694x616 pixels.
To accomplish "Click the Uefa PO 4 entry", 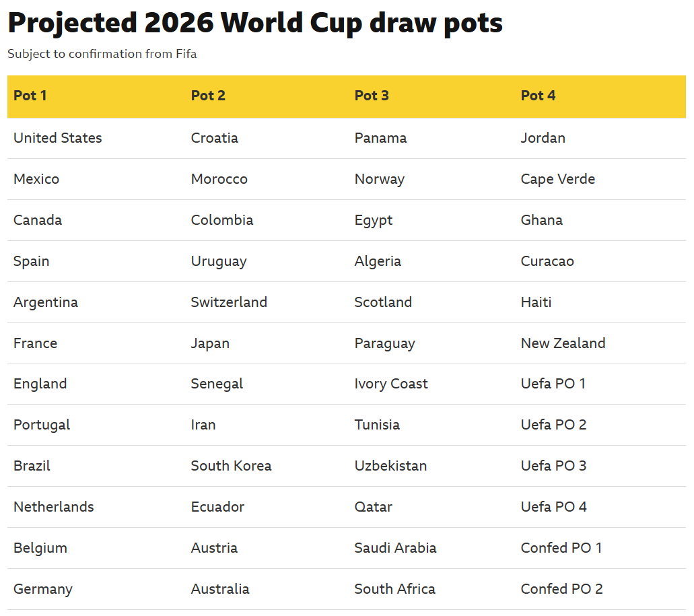I will click(x=553, y=507).
